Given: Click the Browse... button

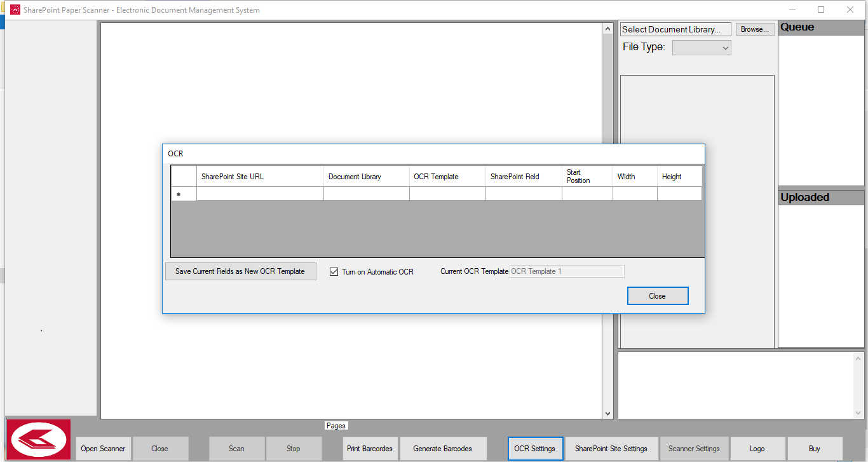Looking at the screenshot, I should click(x=755, y=29).
